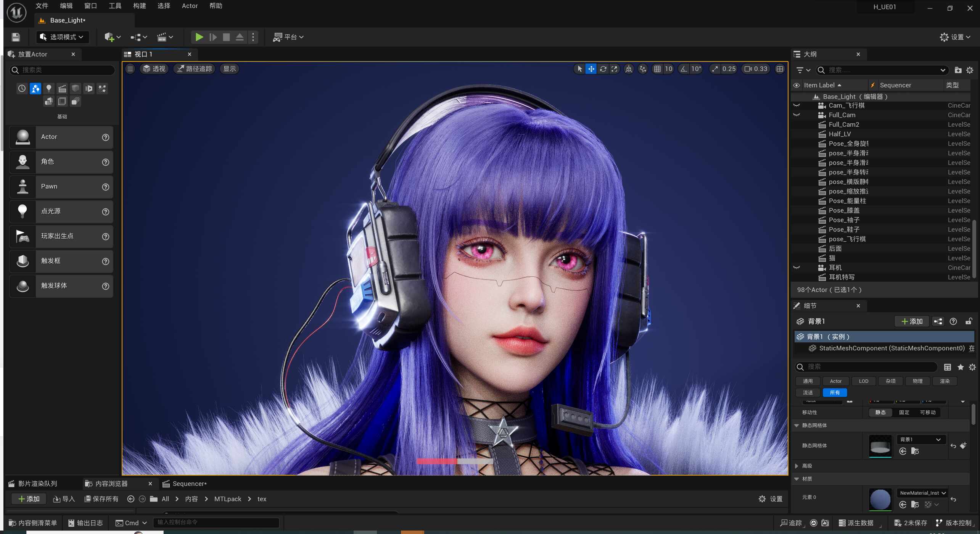Open the 文件 menu
This screenshot has height=534, width=980.
tap(42, 6)
